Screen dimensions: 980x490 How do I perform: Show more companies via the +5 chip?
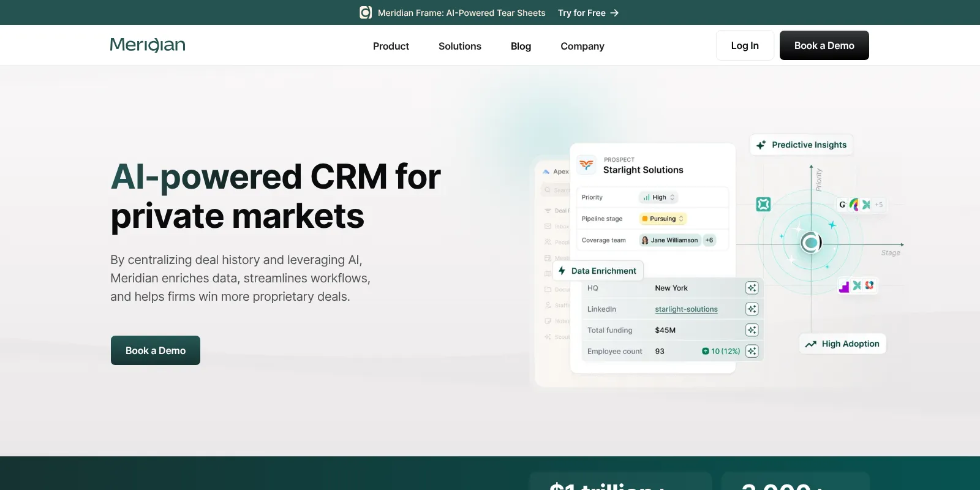tap(879, 205)
